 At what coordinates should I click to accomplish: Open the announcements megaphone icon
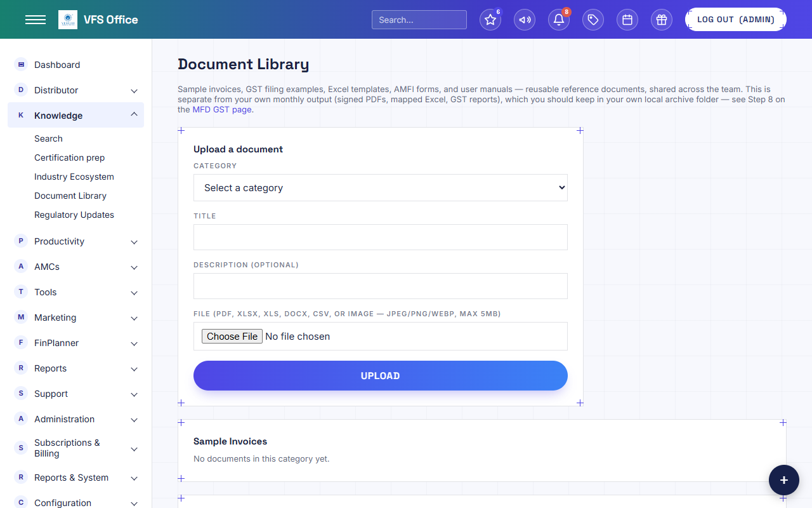pos(525,20)
